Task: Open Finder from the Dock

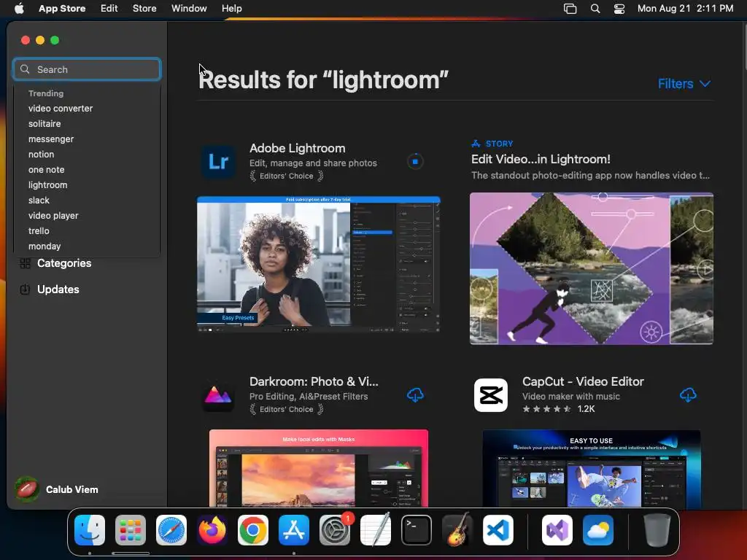Action: pyautogui.click(x=90, y=529)
